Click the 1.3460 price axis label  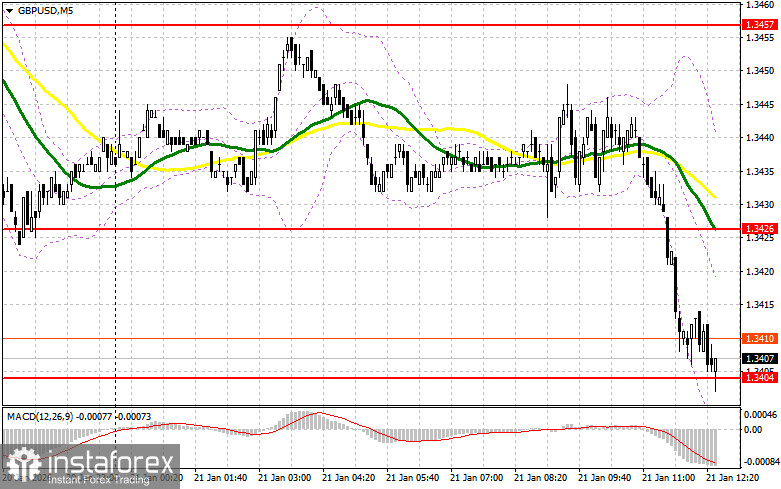[x=760, y=4]
